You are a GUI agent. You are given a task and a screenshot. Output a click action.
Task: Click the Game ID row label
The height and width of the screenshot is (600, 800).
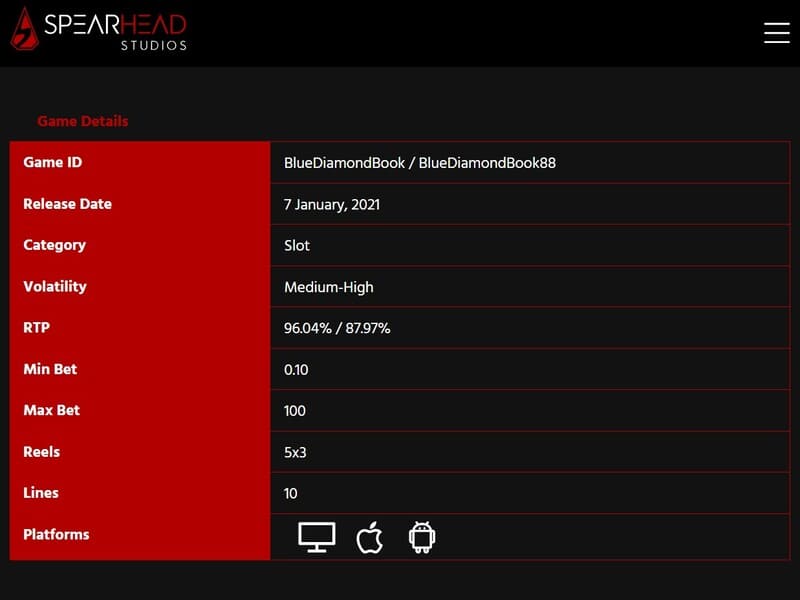point(53,162)
